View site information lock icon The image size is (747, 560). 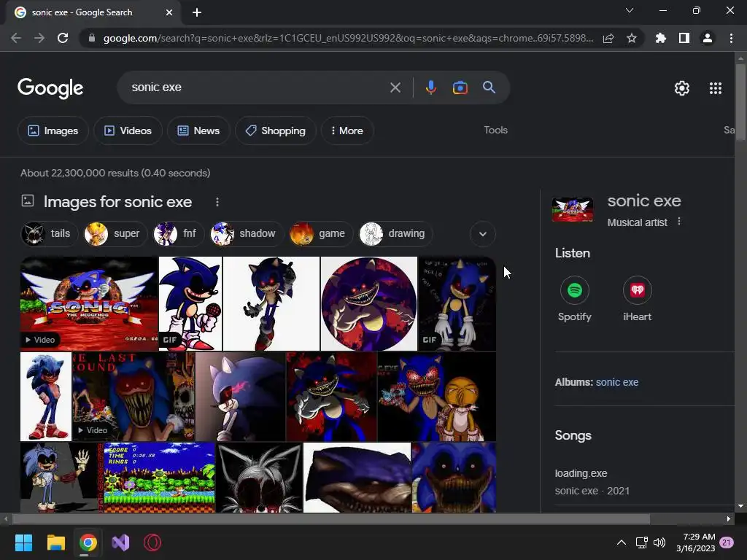pos(92,38)
